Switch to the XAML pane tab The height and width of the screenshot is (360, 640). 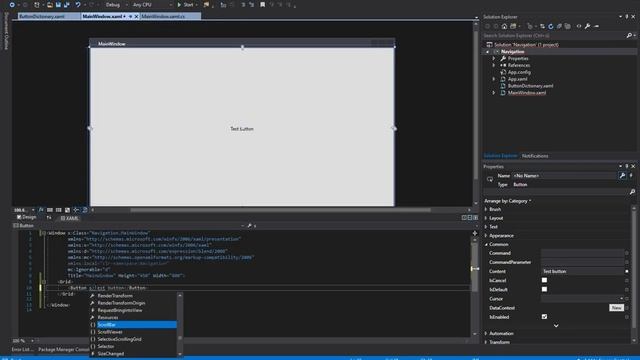coord(69,218)
